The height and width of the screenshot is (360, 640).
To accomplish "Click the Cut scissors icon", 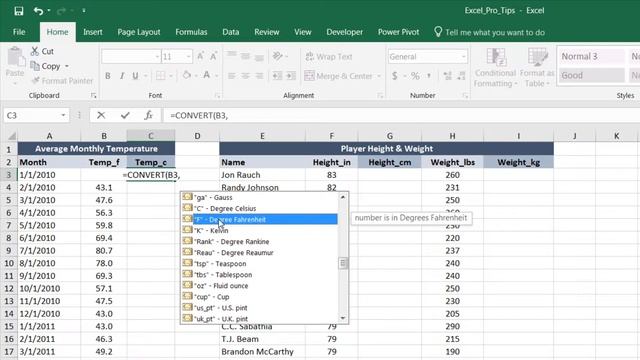I will tap(35, 51).
